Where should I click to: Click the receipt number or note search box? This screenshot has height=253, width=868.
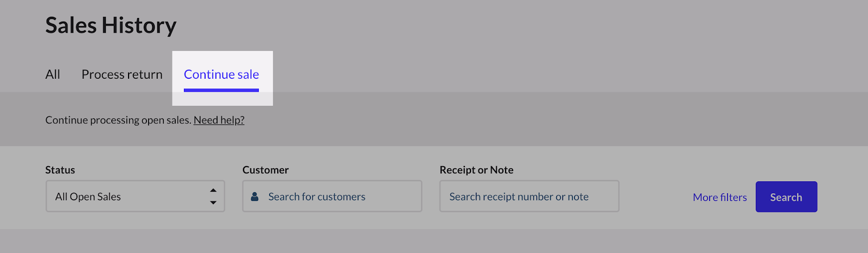point(529,197)
